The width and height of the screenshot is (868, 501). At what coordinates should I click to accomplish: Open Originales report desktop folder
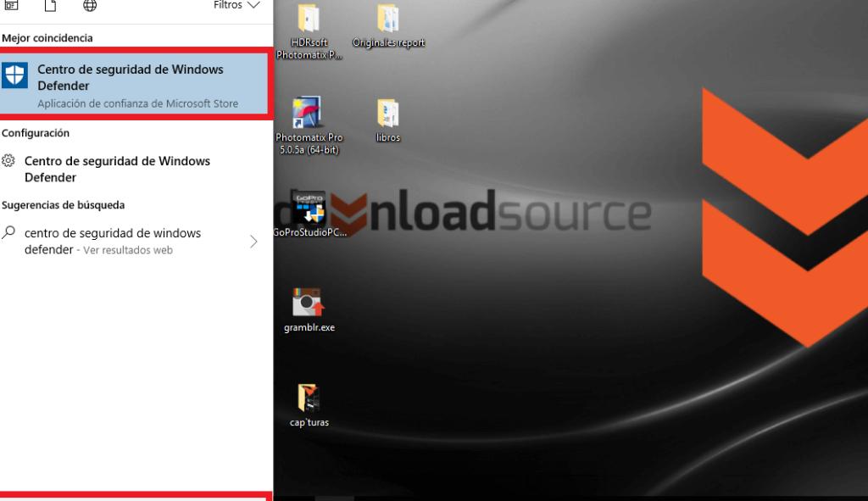(x=388, y=26)
